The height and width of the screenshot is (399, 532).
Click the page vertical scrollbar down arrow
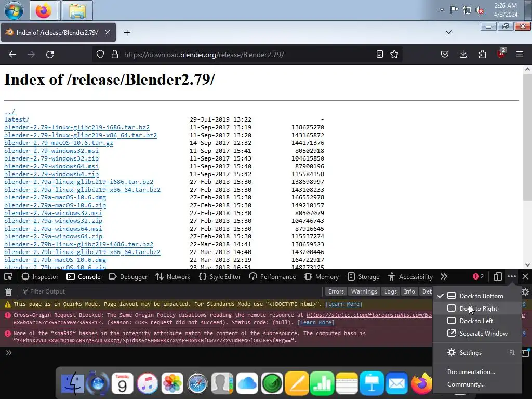(527, 264)
